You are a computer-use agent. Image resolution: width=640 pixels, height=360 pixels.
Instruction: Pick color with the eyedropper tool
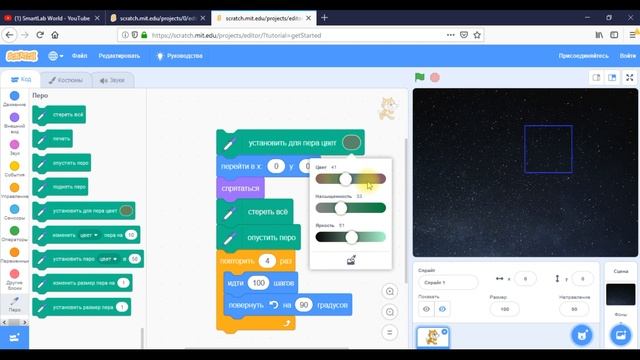pyautogui.click(x=351, y=260)
